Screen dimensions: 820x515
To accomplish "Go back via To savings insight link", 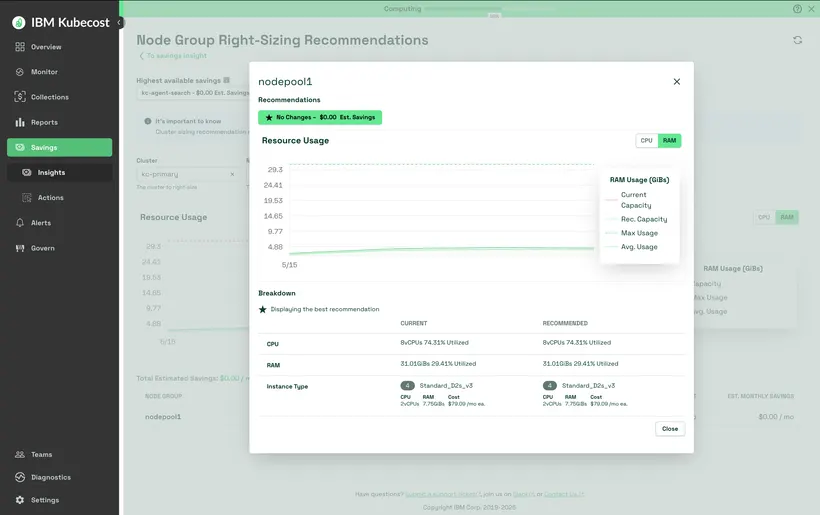I will (173, 56).
